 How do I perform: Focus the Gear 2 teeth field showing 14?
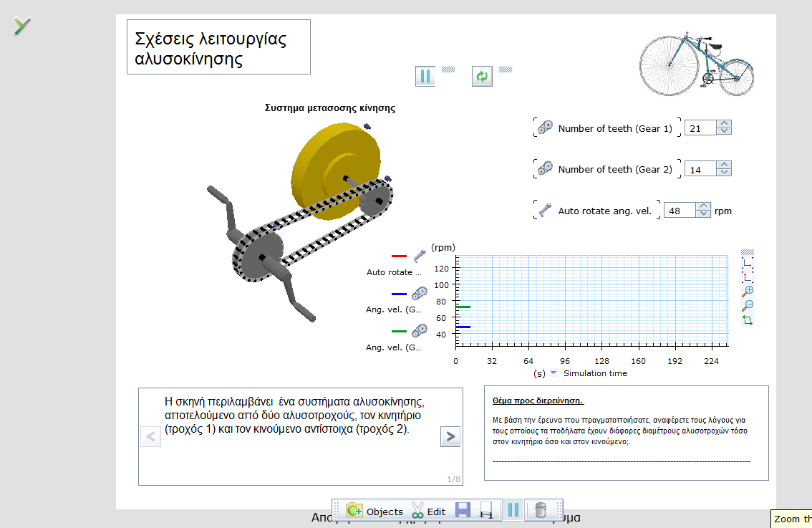(701, 170)
